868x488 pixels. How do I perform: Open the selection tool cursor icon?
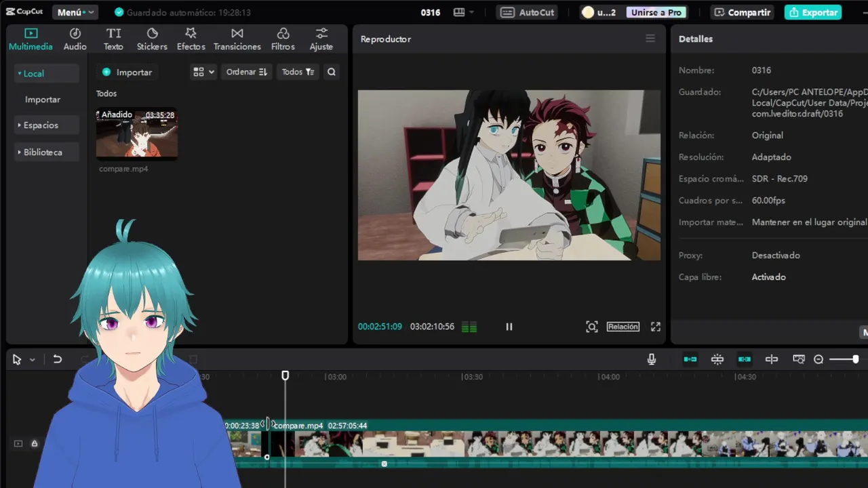(x=17, y=360)
